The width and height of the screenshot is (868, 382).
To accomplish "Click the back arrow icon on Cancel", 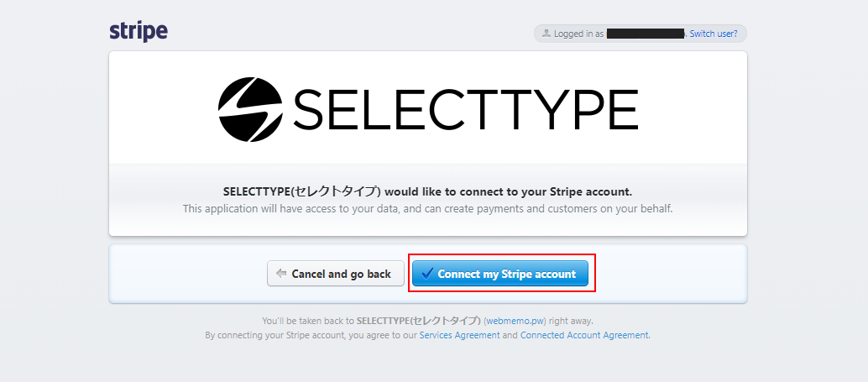I will pyautogui.click(x=281, y=274).
